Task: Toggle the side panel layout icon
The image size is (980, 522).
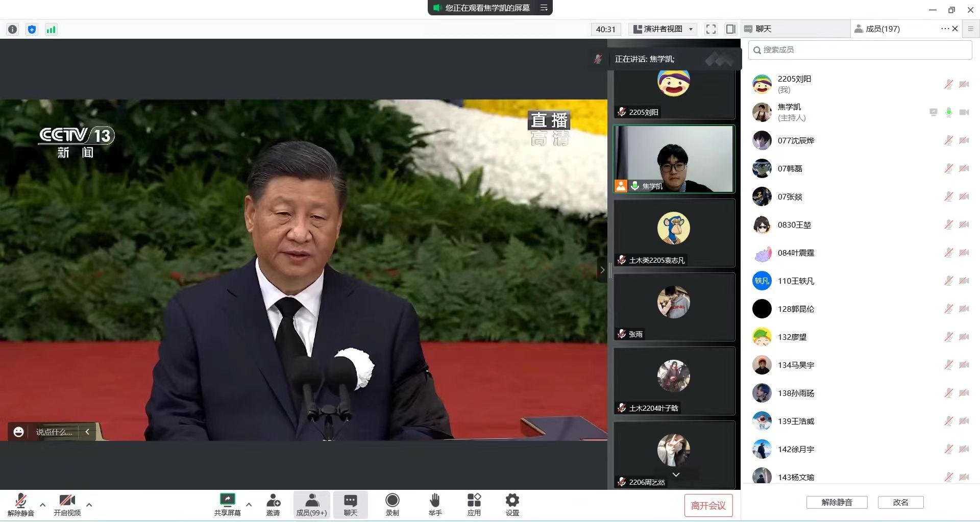Action: tap(730, 29)
